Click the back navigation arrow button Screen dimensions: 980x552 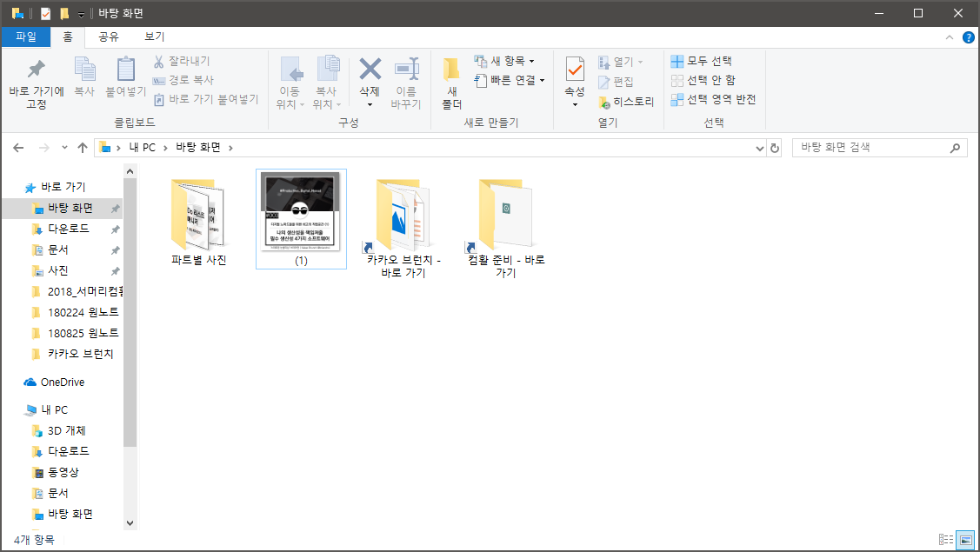click(x=17, y=147)
